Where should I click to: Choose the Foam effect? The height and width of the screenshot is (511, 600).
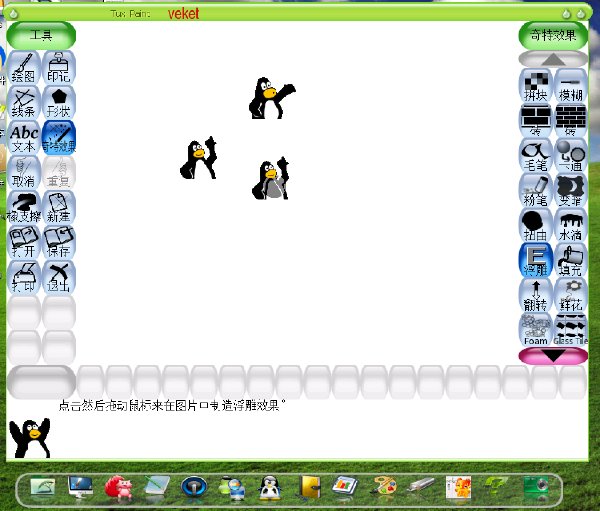point(536,330)
